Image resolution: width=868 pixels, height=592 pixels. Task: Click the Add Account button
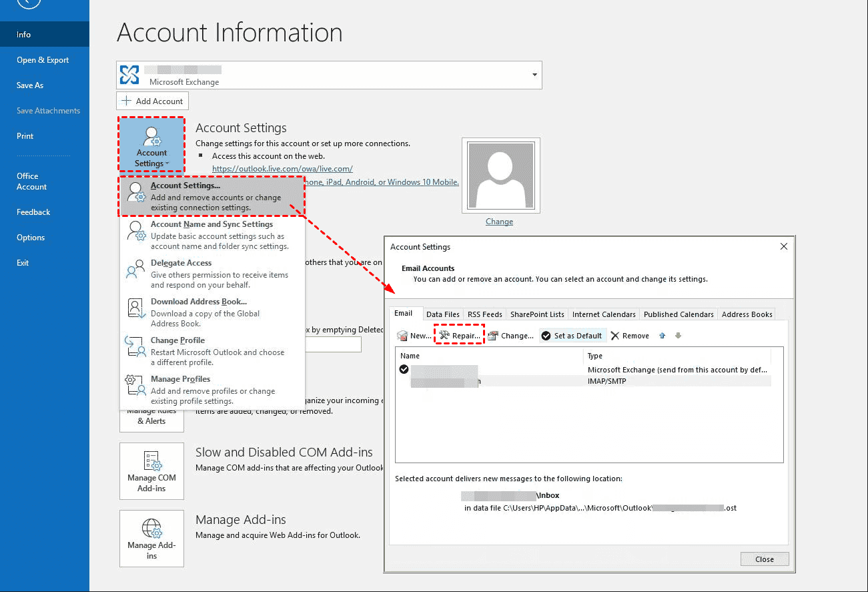click(152, 101)
